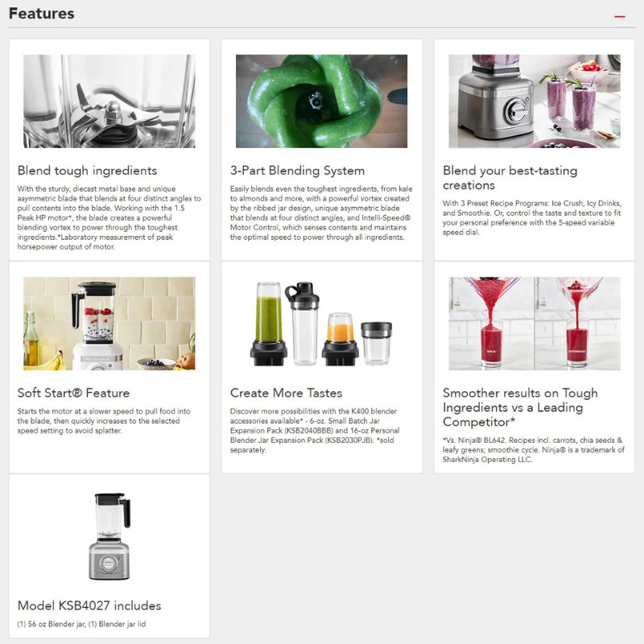Click the 3 Preset Recipe Programs description
Viewport: 644px width, 644px height.
(x=532, y=217)
